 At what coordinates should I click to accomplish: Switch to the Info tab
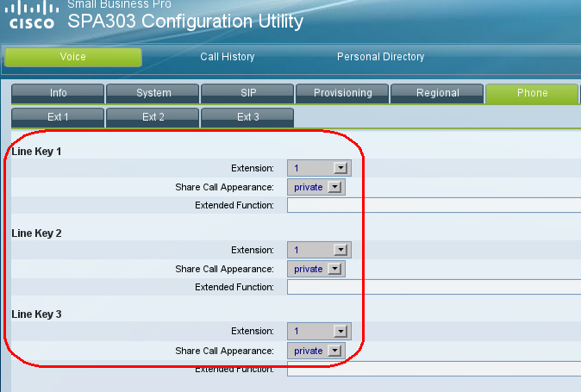click(58, 93)
